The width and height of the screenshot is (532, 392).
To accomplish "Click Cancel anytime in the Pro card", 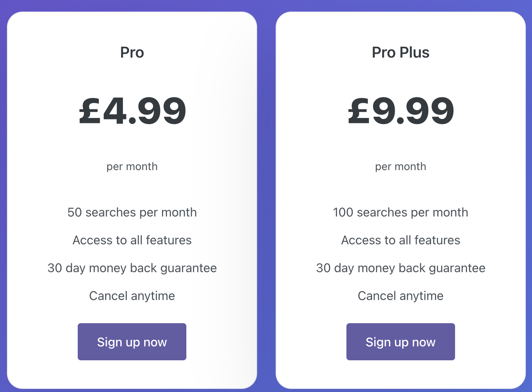I will pyautogui.click(x=132, y=296).
